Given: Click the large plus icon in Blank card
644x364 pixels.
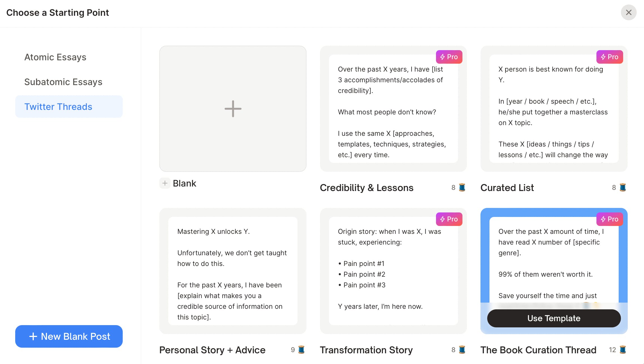Looking at the screenshot, I should point(233,109).
